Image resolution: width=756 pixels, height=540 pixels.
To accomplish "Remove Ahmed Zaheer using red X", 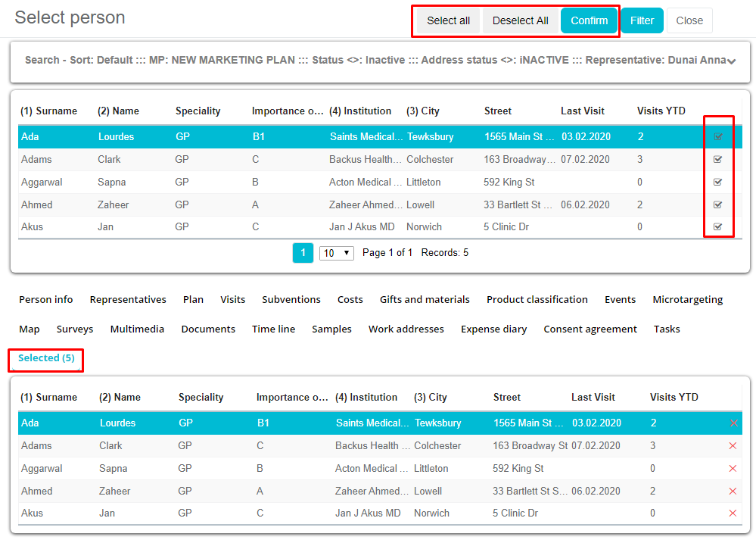I will pyautogui.click(x=733, y=492).
